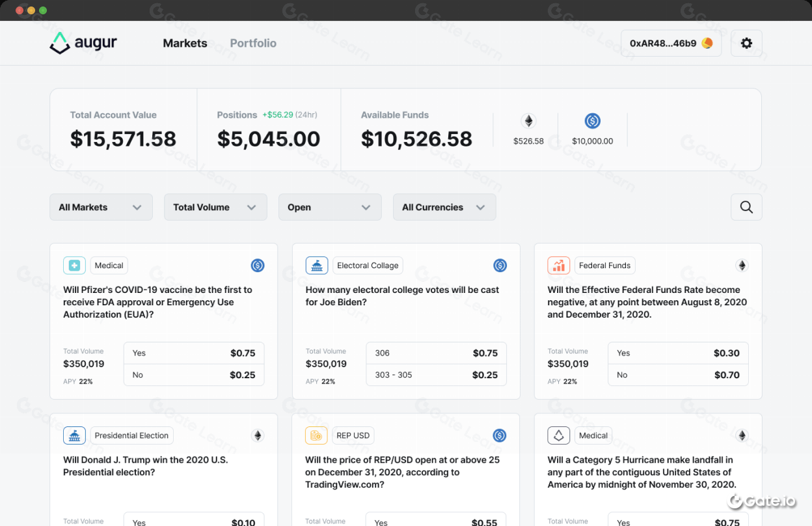Click the USDC icon on REP USD card
This screenshot has height=526, width=812.
click(500, 436)
